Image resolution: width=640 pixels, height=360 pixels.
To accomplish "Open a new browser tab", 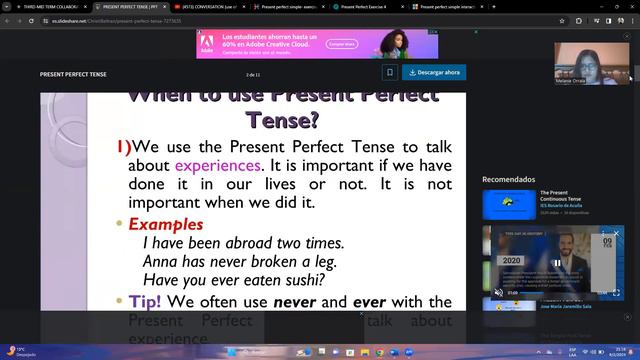I will [493, 7].
